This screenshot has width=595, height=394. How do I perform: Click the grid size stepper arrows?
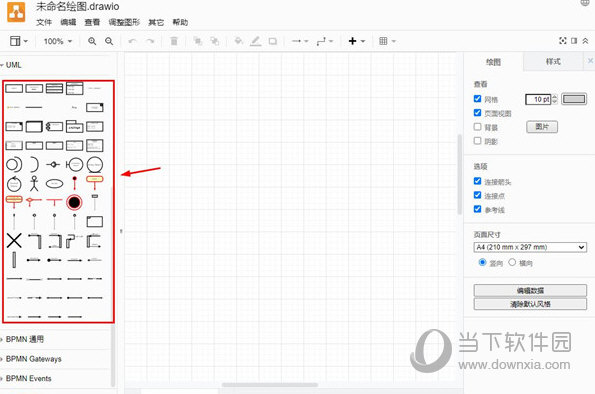point(554,99)
